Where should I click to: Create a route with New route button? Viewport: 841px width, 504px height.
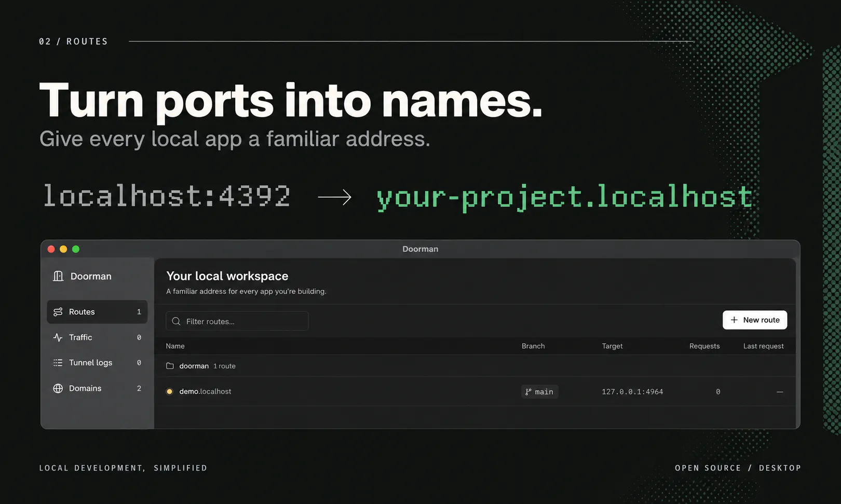tap(755, 320)
